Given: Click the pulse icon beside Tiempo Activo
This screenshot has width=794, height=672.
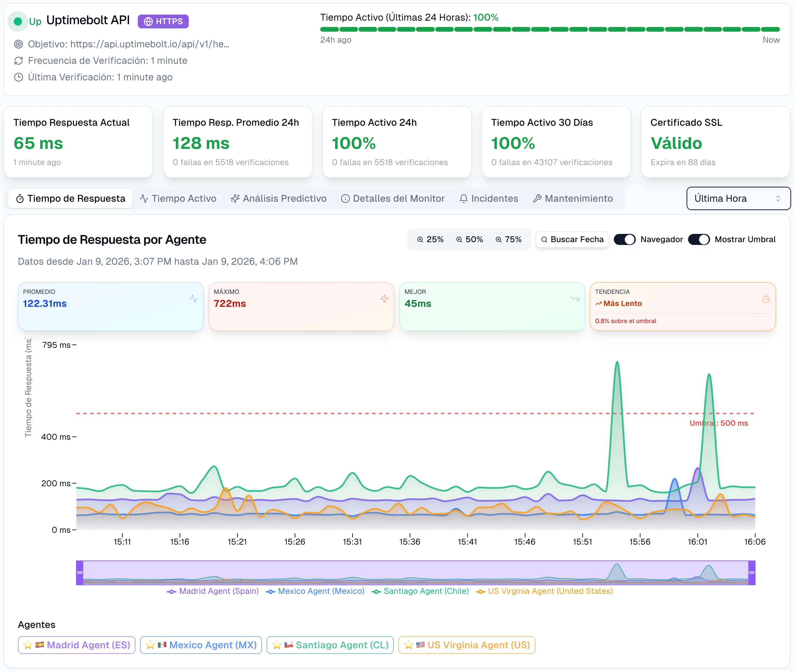Looking at the screenshot, I should point(144,198).
